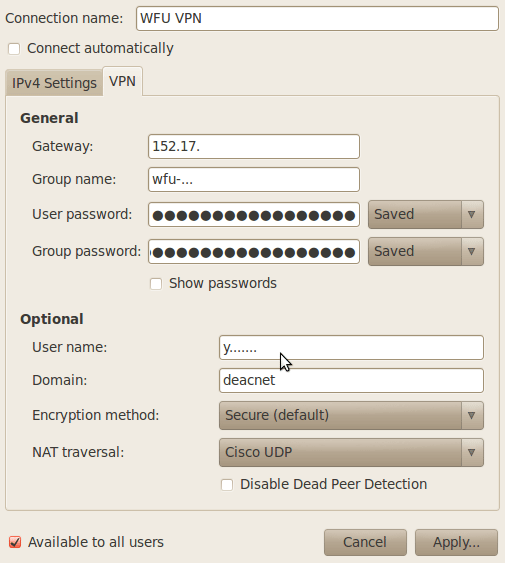Viewport: 505px width, 563px height.
Task: Expand the Encryption method dropdown
Action: (x=351, y=415)
